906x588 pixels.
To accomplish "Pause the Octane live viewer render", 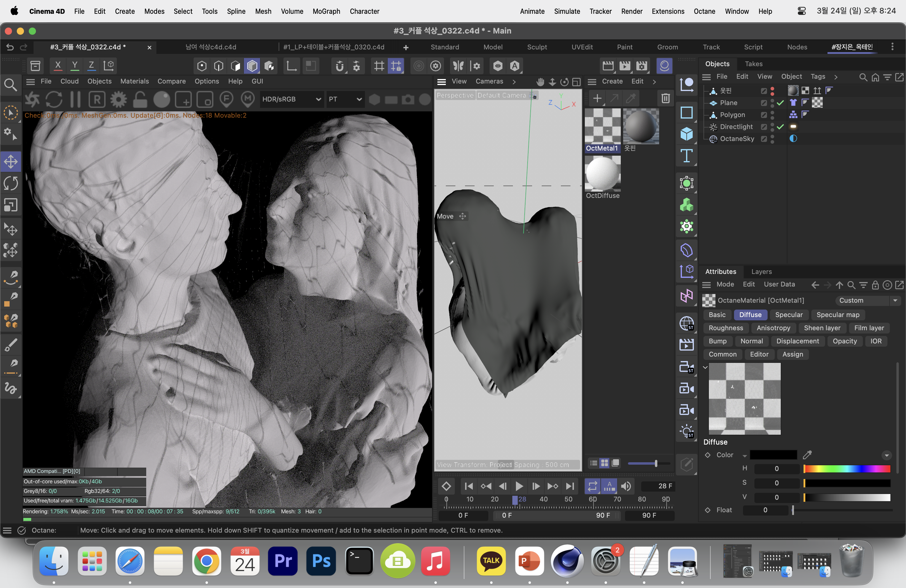I will point(75,99).
